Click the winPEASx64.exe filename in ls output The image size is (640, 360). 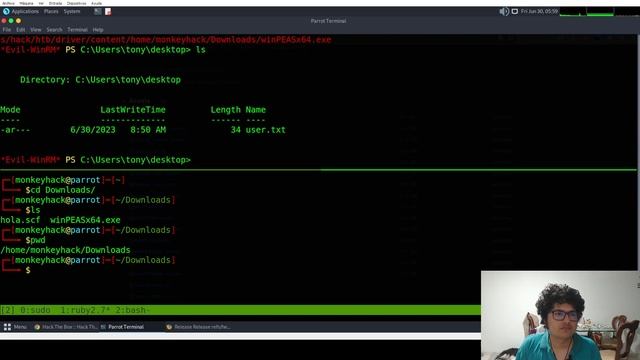[85, 220]
